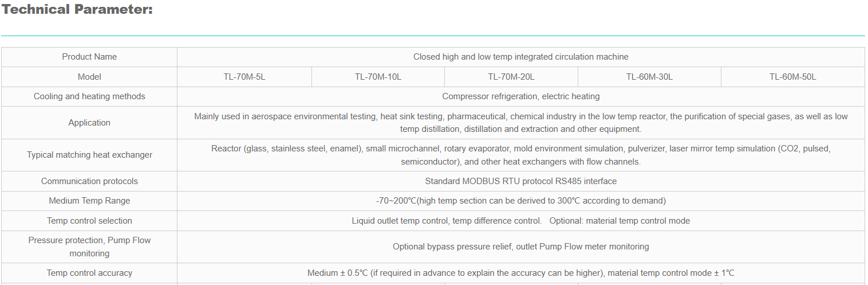The height and width of the screenshot is (285, 868).
Task: Click the Medium Temp Range label
Action: tap(89, 201)
